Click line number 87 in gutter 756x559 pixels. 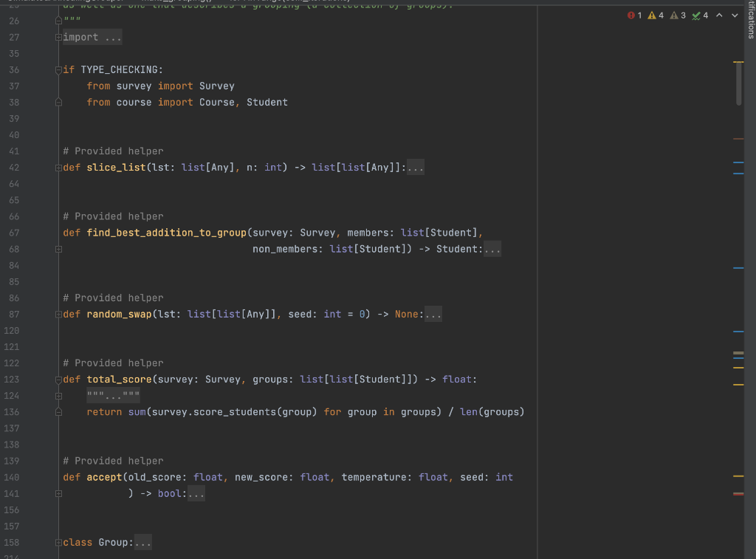pos(14,314)
